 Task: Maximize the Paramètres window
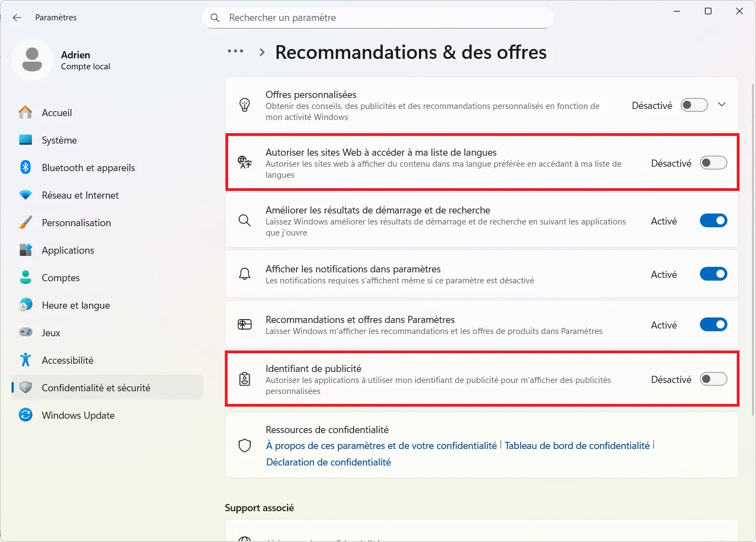click(x=708, y=11)
